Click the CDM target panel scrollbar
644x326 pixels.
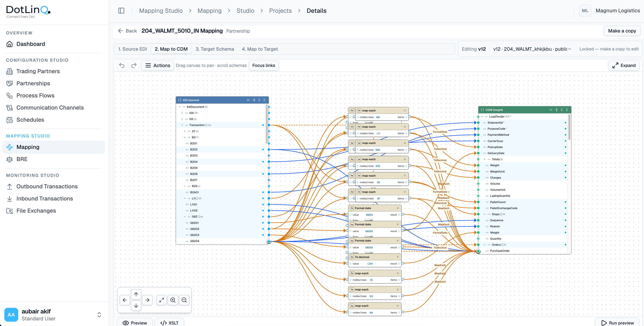[569, 127]
